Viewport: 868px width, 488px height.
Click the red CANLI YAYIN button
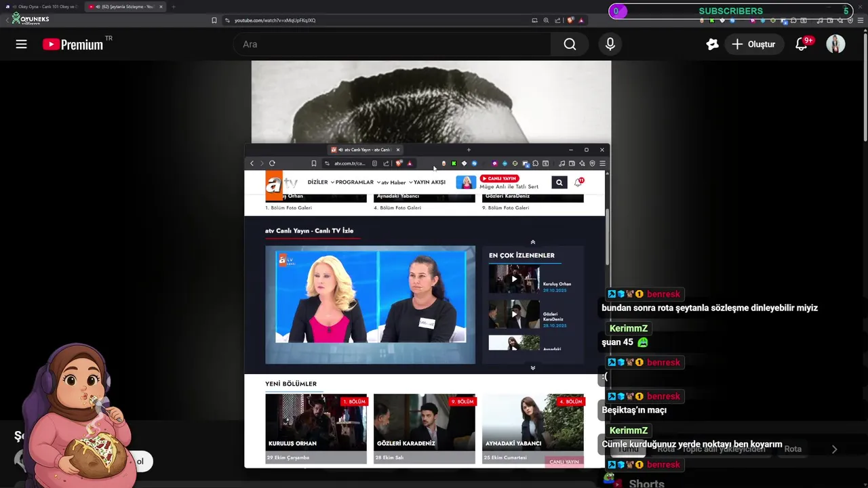click(x=499, y=178)
